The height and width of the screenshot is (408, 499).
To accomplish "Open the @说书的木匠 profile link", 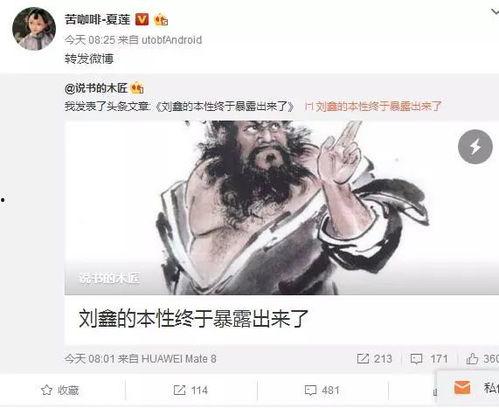I will [96, 88].
